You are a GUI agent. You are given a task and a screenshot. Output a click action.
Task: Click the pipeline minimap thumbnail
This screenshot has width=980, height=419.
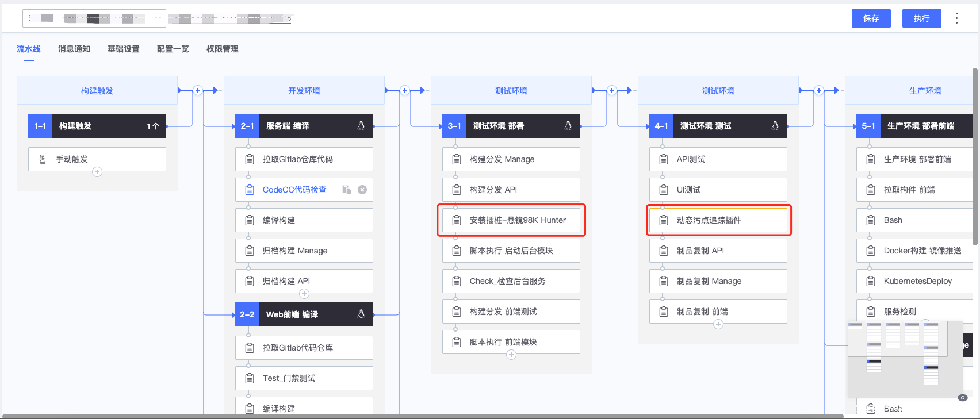[x=905, y=358]
